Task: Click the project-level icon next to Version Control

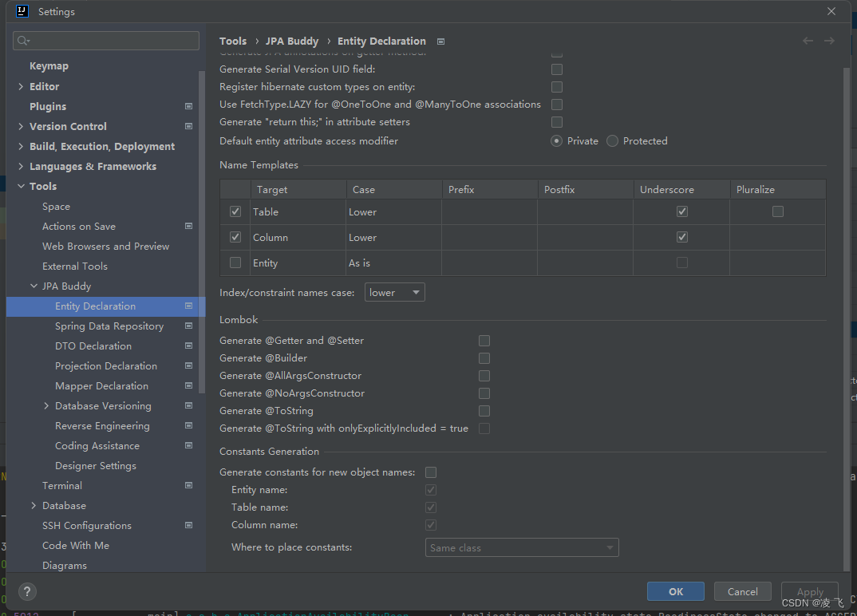Action: 188,126
